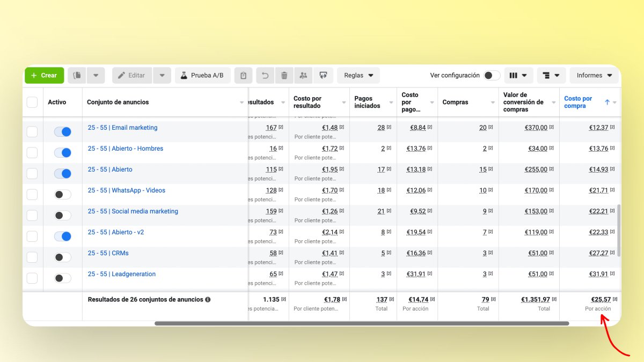644x362 pixels.
Task: Click the trash delete icon
Action: click(x=284, y=76)
